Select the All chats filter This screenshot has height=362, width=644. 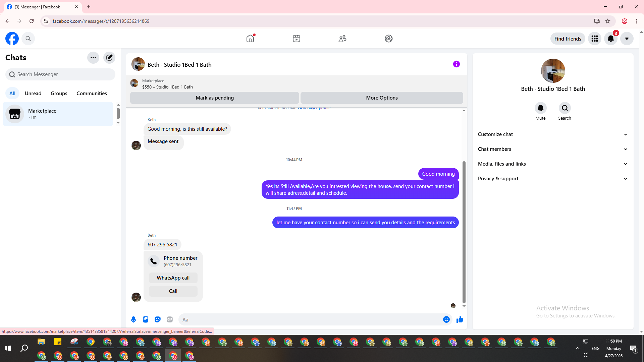(x=12, y=94)
